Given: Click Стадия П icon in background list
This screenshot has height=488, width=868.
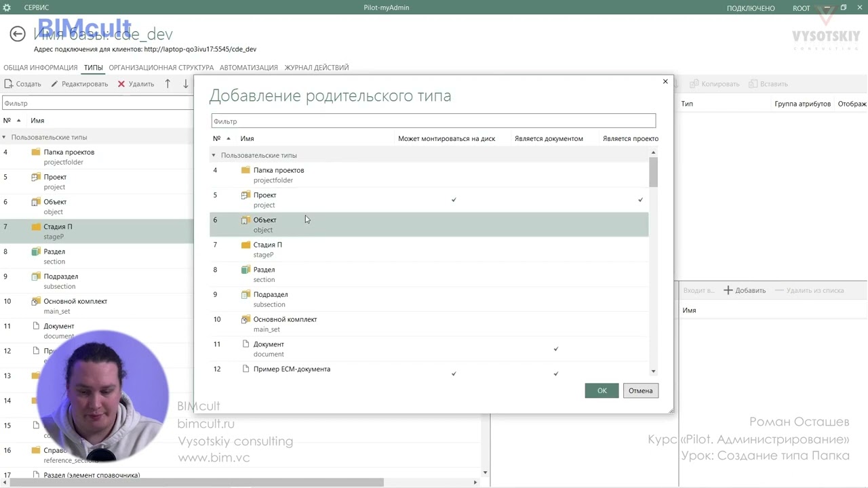Looking at the screenshot, I should pyautogui.click(x=36, y=226).
